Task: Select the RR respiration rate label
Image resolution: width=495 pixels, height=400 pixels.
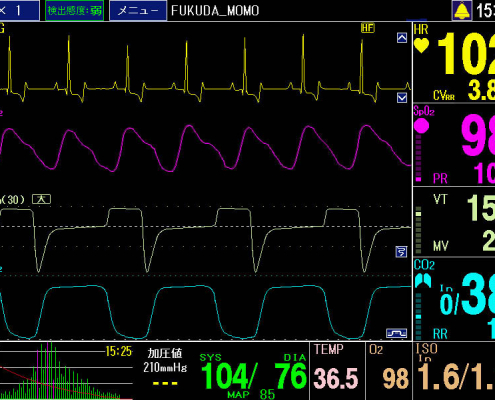Action: click(440, 334)
